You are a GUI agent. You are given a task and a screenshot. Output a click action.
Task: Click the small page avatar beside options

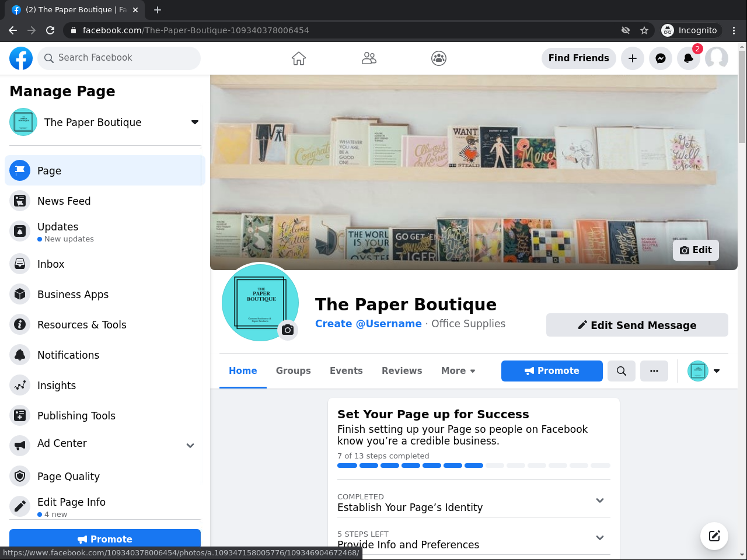697,371
